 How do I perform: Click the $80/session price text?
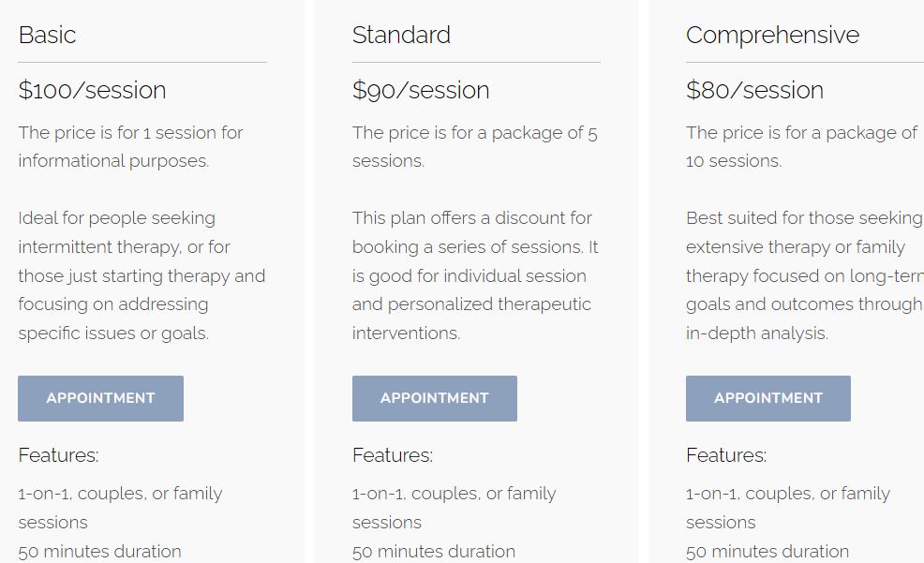point(755,90)
